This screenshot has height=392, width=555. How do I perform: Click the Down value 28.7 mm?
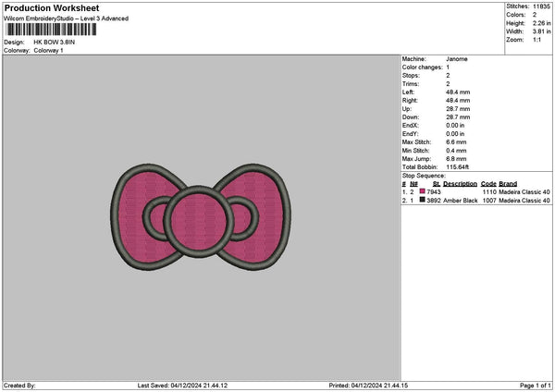(458, 117)
